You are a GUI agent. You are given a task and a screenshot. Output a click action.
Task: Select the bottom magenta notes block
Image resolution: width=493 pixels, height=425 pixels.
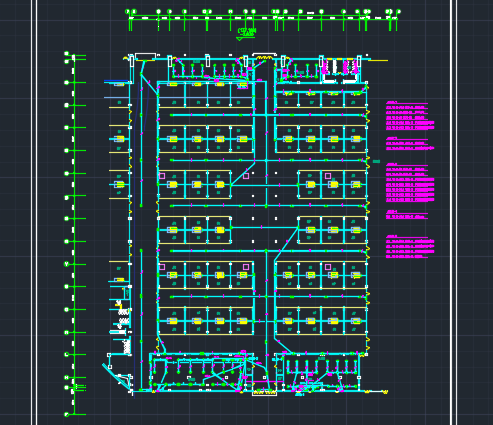coord(410,247)
